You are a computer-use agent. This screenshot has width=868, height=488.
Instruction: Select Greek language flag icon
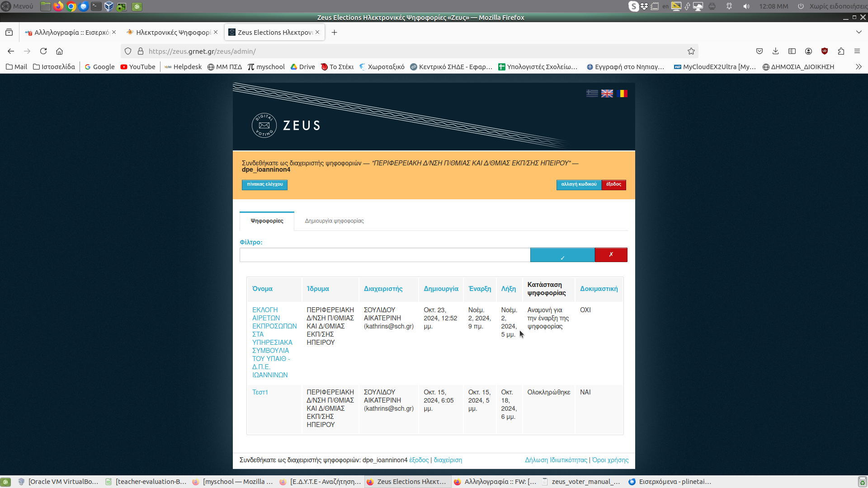click(x=592, y=94)
